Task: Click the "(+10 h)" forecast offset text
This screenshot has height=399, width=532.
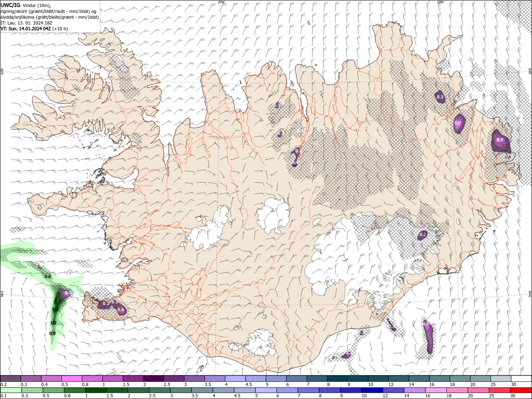Action: pyautogui.click(x=60, y=29)
